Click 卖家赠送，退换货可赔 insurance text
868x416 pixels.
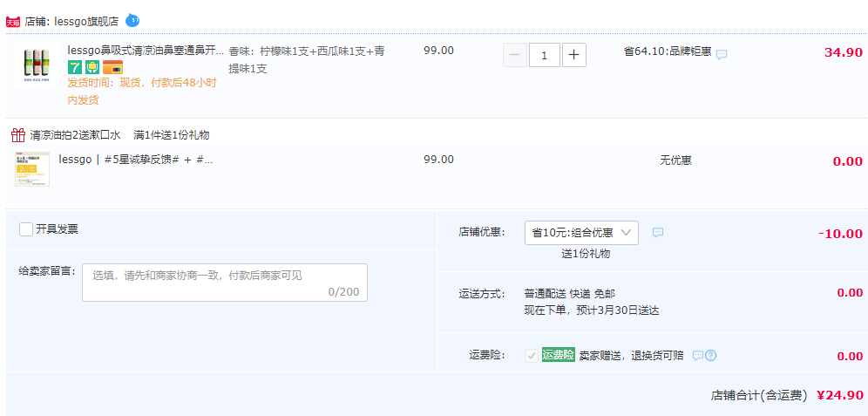point(631,356)
